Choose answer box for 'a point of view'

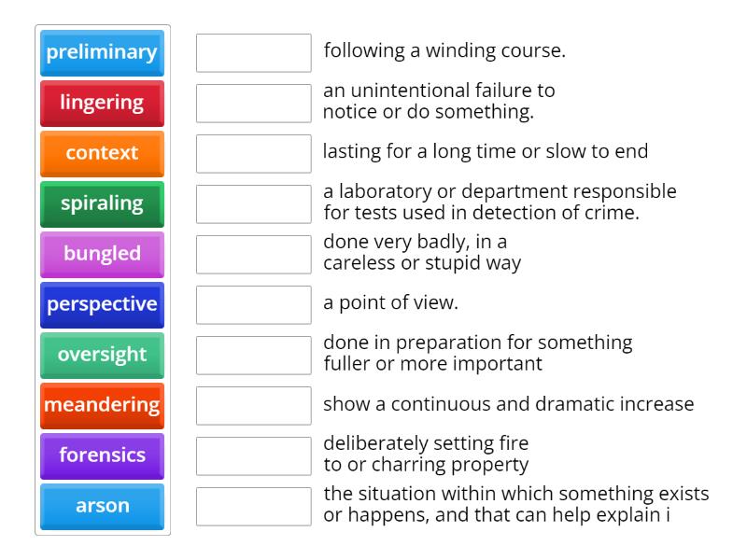pos(253,304)
